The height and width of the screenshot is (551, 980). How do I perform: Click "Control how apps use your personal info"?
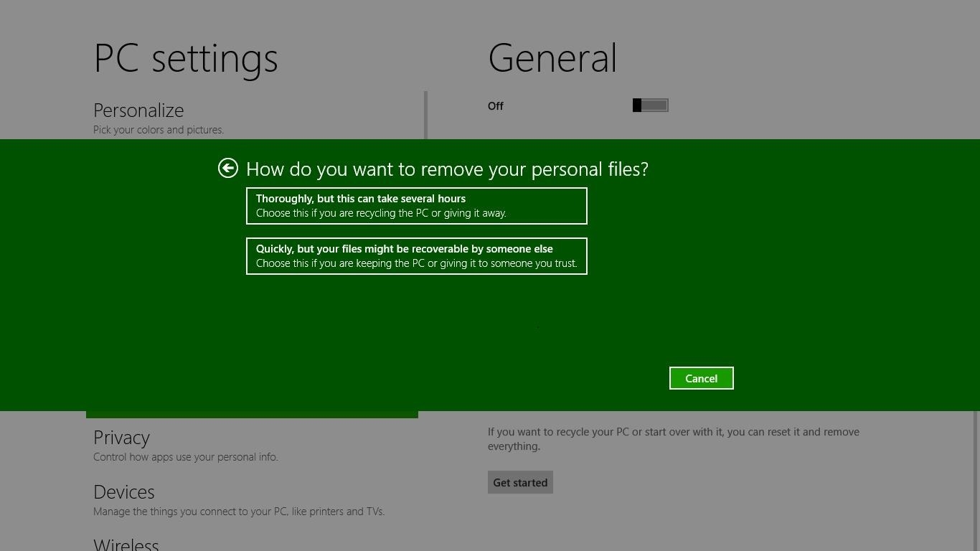pyautogui.click(x=185, y=456)
